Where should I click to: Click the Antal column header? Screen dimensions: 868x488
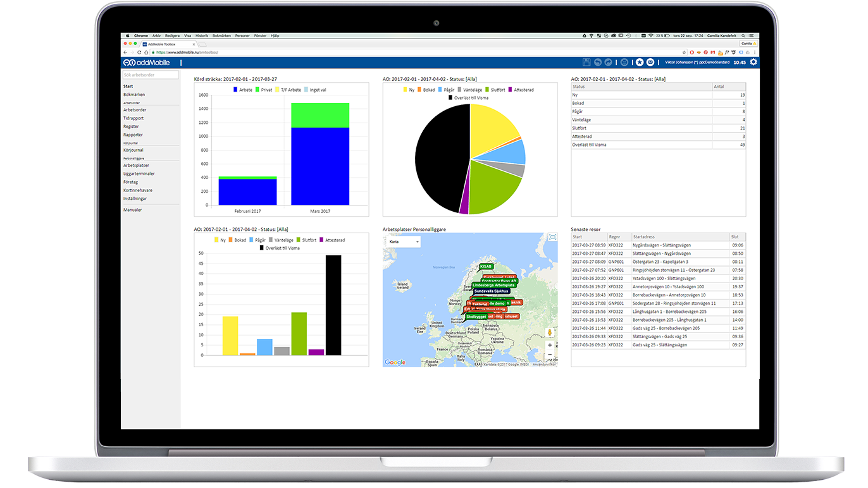point(729,87)
